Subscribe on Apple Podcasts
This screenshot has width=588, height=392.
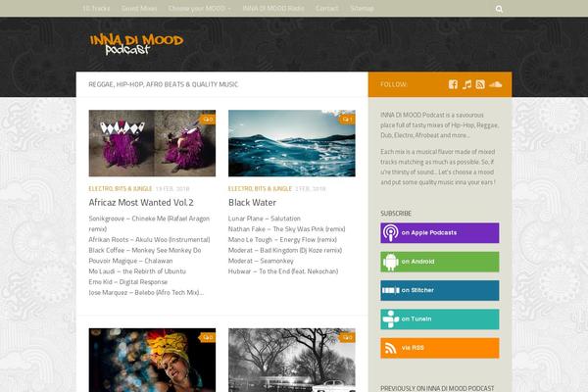(x=439, y=233)
